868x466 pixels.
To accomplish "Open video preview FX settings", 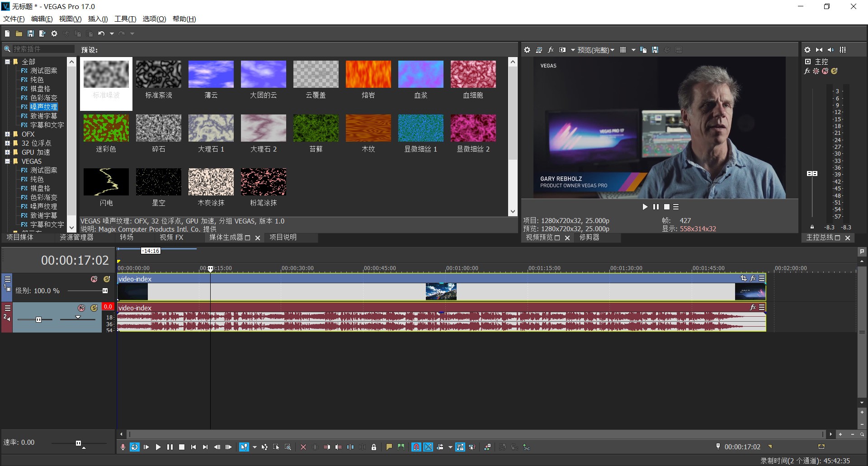I will (551, 50).
